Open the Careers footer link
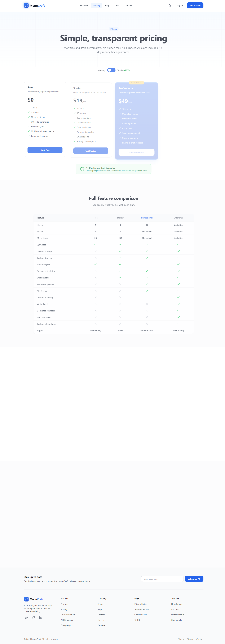Viewport: 225px width, 644px height. coord(101,620)
